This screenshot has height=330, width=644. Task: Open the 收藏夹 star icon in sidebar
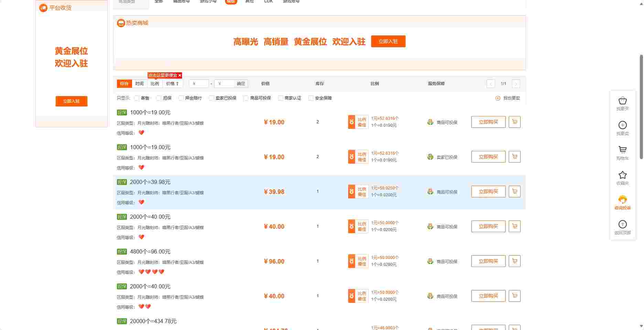[x=622, y=175]
